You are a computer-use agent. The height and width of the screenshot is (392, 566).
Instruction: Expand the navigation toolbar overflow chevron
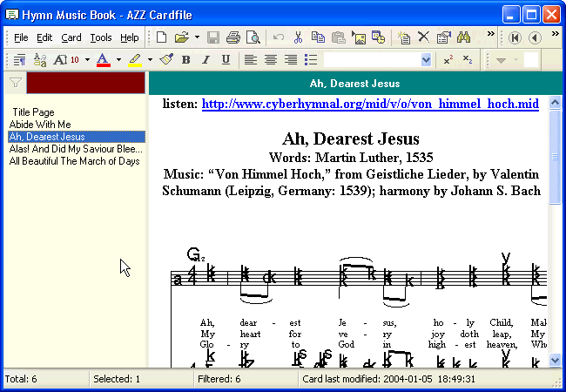click(556, 34)
